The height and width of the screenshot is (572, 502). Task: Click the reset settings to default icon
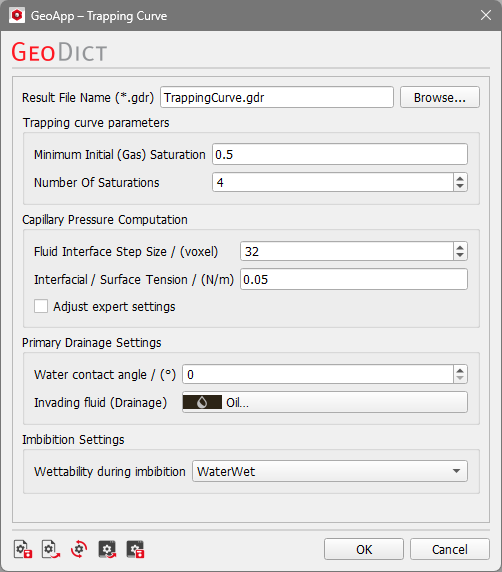coord(79,549)
